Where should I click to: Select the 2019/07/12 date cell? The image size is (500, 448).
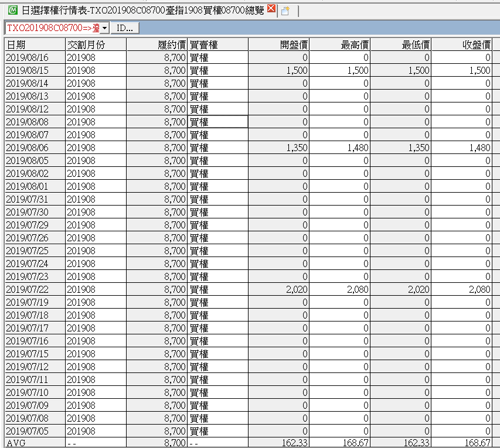click(x=35, y=367)
